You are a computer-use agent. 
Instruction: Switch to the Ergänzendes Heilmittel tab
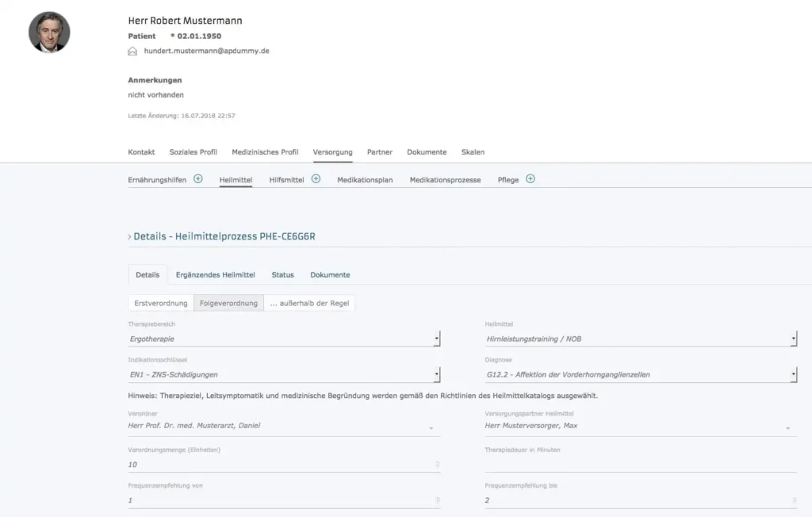(x=215, y=275)
